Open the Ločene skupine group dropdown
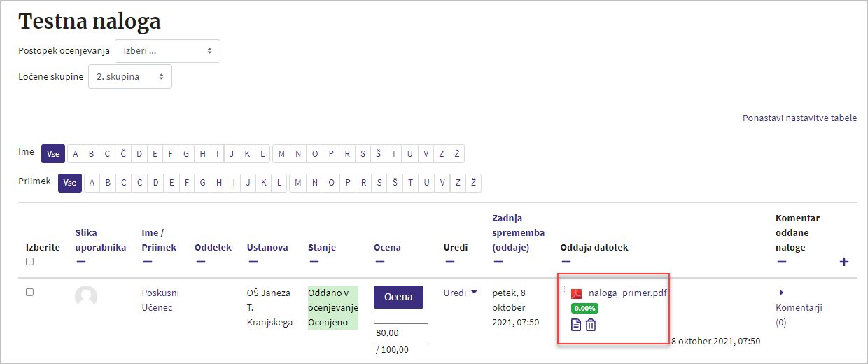The height and width of the screenshot is (364, 868). (129, 76)
